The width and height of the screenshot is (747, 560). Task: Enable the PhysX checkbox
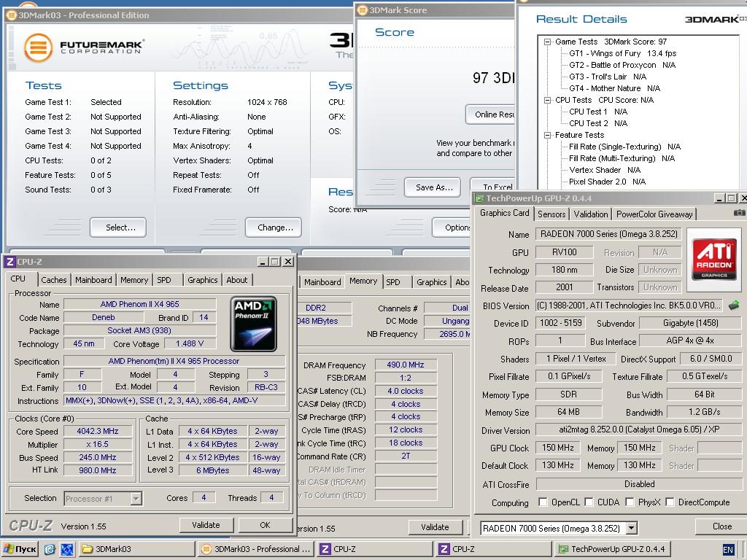pos(630,502)
